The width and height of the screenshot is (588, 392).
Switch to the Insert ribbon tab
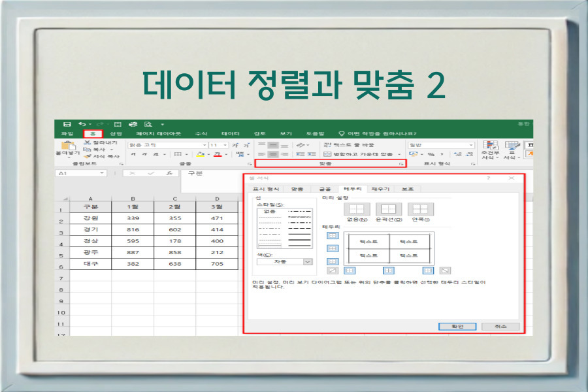click(116, 133)
